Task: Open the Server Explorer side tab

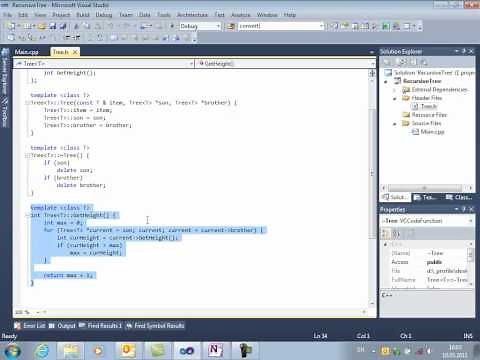Action: (x=5, y=71)
